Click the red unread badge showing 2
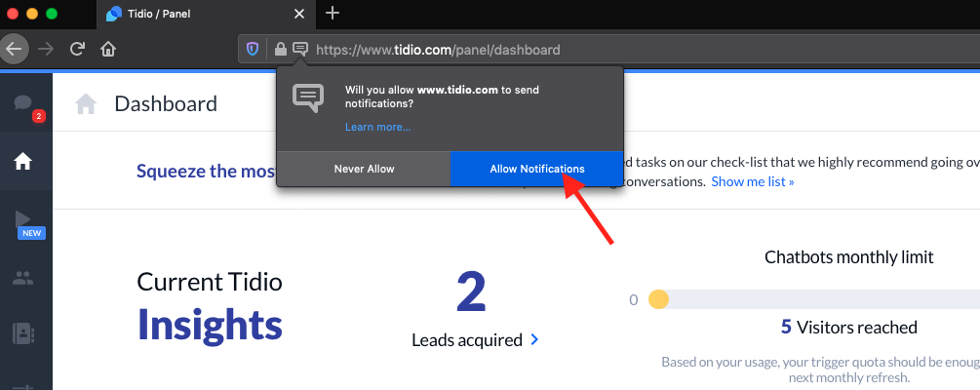Viewport: 980px width, 390px height. (x=39, y=116)
